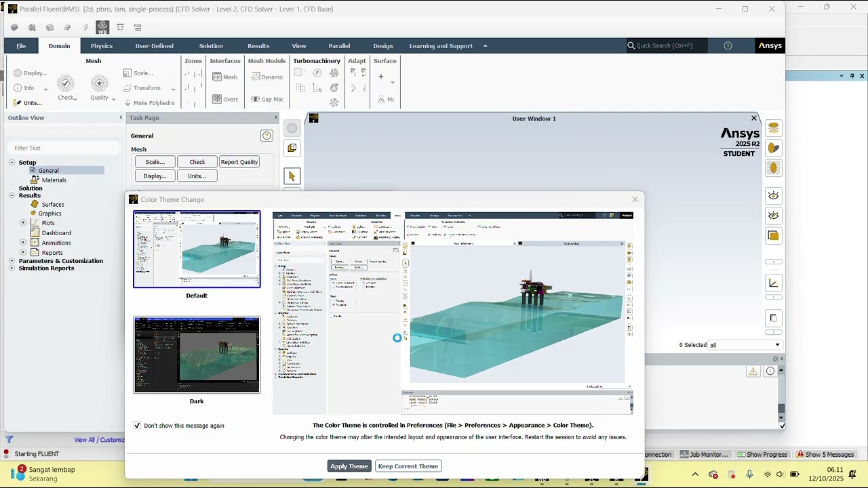Collapse the Outline View panel arrow
Viewport: 868px width, 488px height.
121,118
